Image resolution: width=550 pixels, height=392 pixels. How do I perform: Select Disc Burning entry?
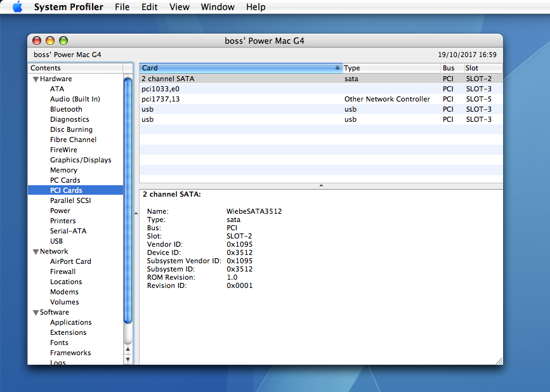click(x=71, y=130)
